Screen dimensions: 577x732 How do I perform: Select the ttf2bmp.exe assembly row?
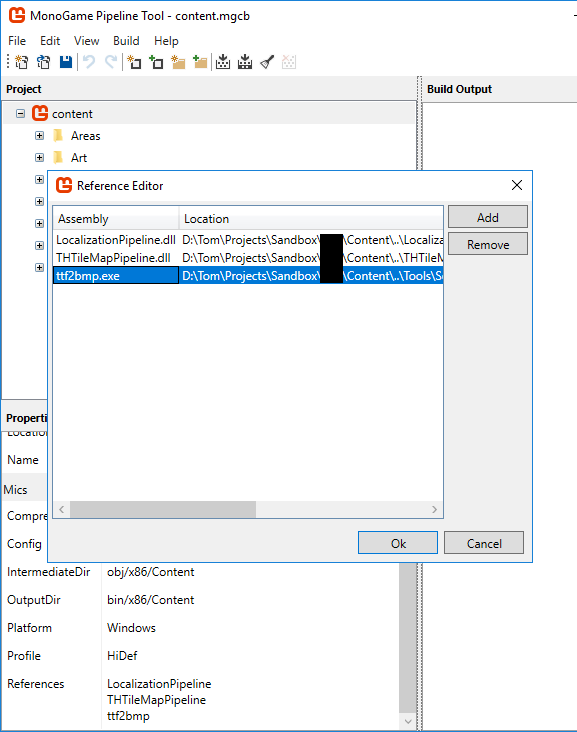tap(116, 275)
